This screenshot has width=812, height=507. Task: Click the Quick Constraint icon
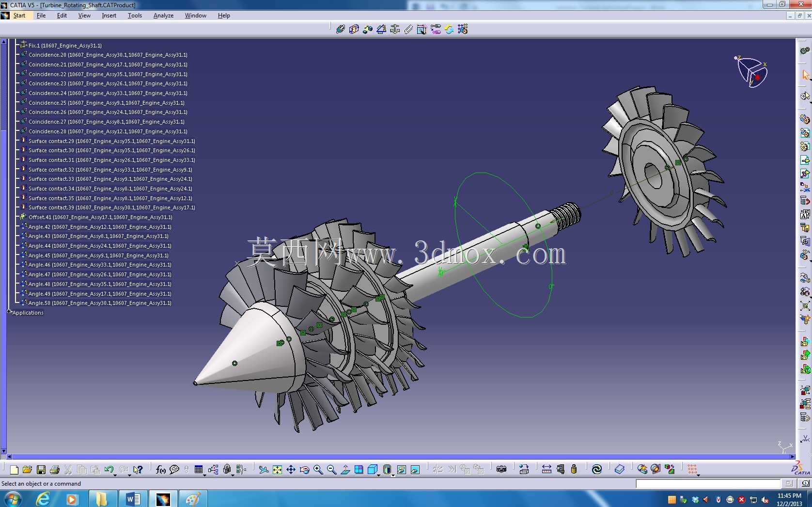tap(422, 29)
